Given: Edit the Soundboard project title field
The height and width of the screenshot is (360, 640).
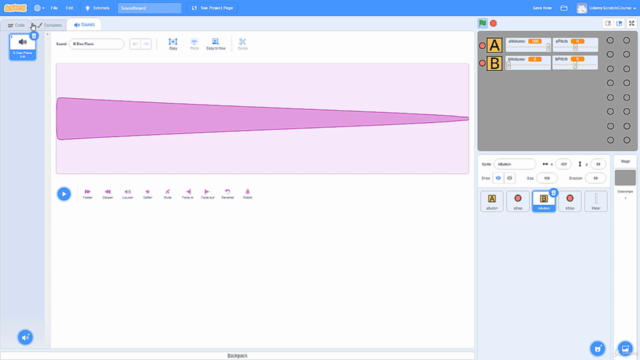Looking at the screenshot, I should pyautogui.click(x=149, y=8).
